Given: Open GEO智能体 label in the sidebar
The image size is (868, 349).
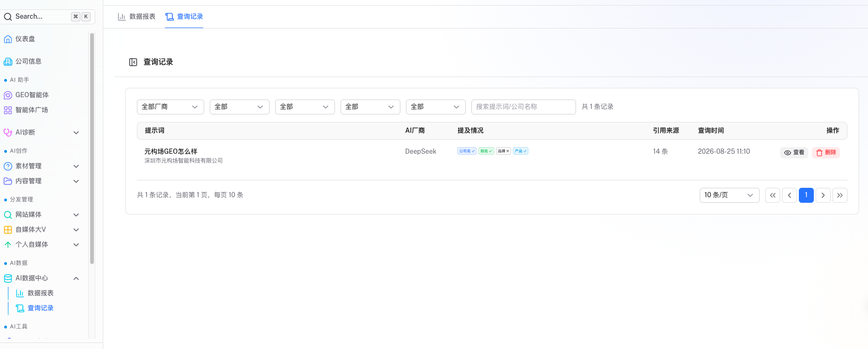Looking at the screenshot, I should pyautogui.click(x=32, y=95).
